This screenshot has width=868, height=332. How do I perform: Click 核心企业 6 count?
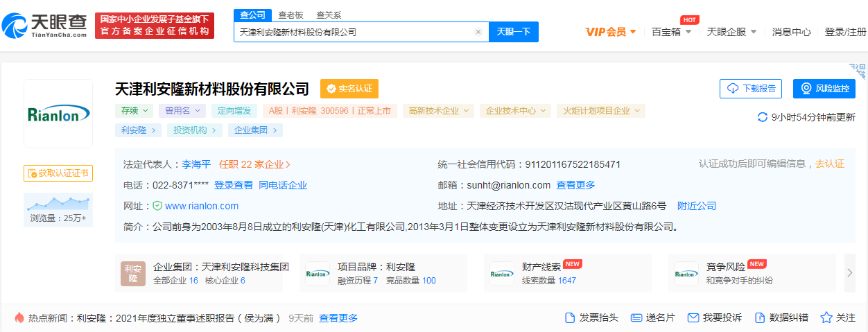click(x=225, y=281)
